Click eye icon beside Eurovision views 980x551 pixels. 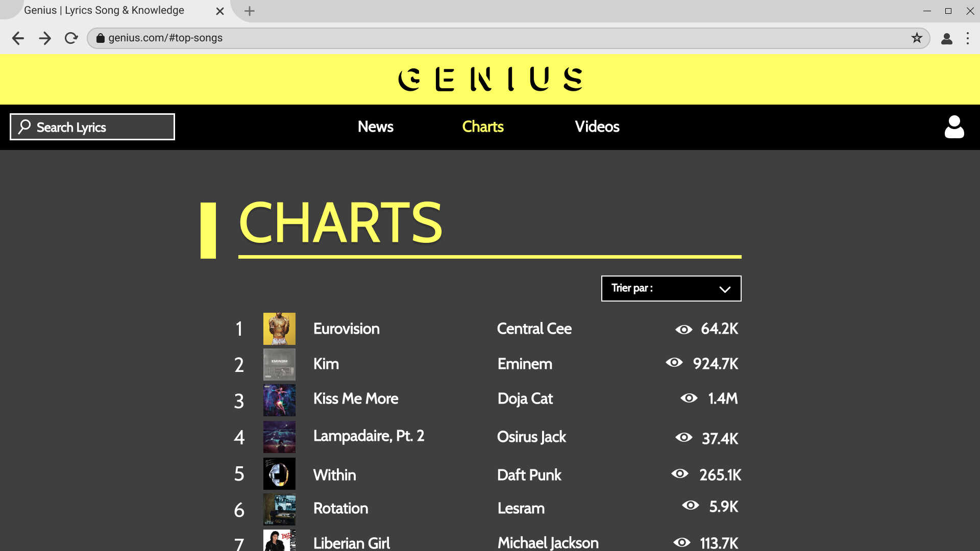point(683,330)
